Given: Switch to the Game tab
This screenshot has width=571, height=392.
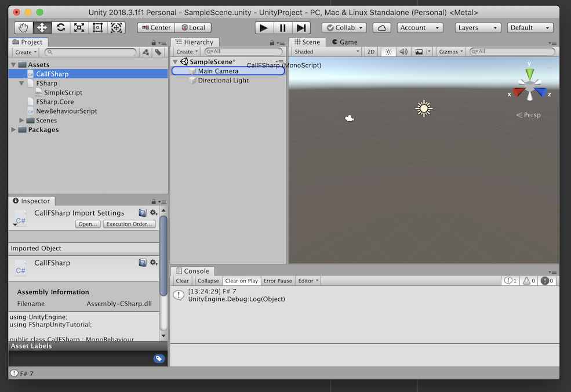Looking at the screenshot, I should (344, 42).
